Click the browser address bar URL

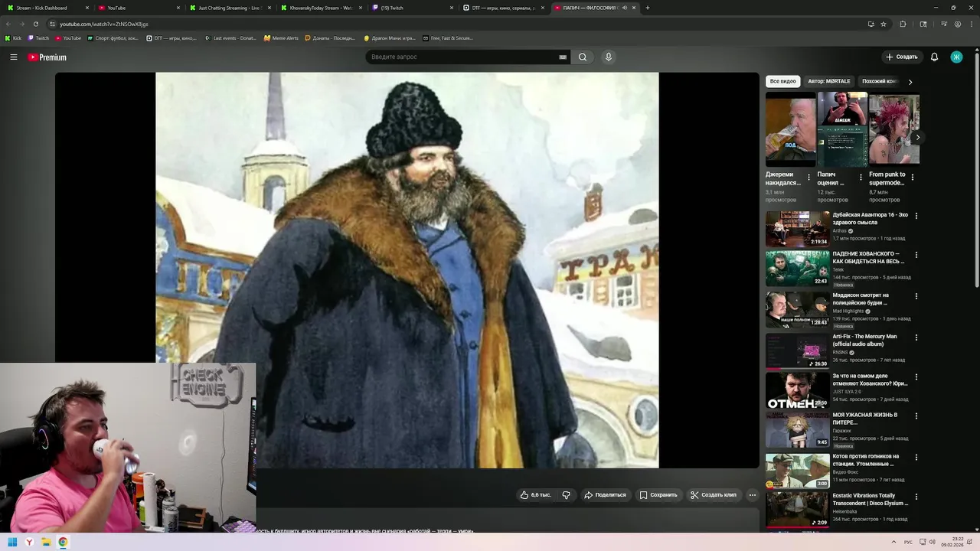tap(104, 24)
